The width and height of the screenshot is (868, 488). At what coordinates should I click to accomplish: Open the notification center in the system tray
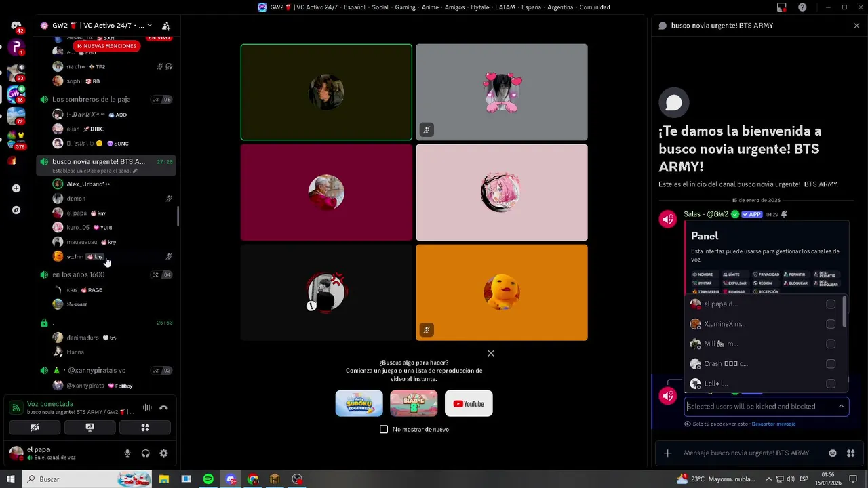[x=853, y=479]
